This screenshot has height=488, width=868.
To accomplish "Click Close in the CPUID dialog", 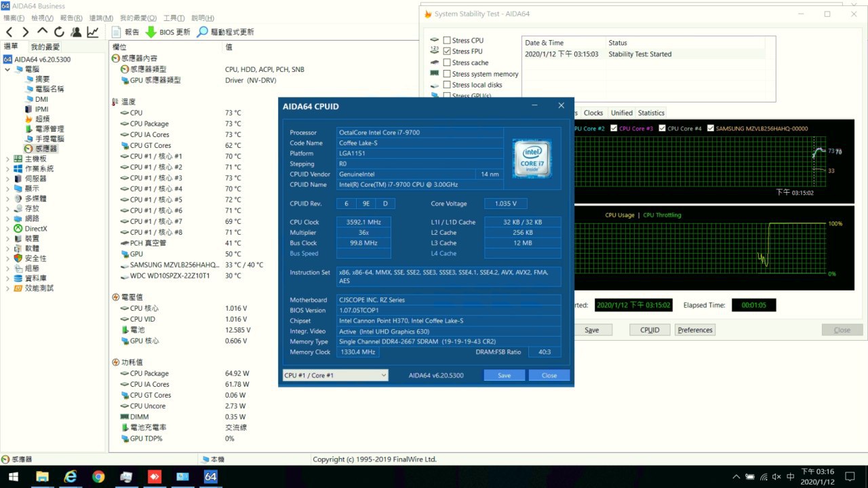I will pyautogui.click(x=549, y=375).
